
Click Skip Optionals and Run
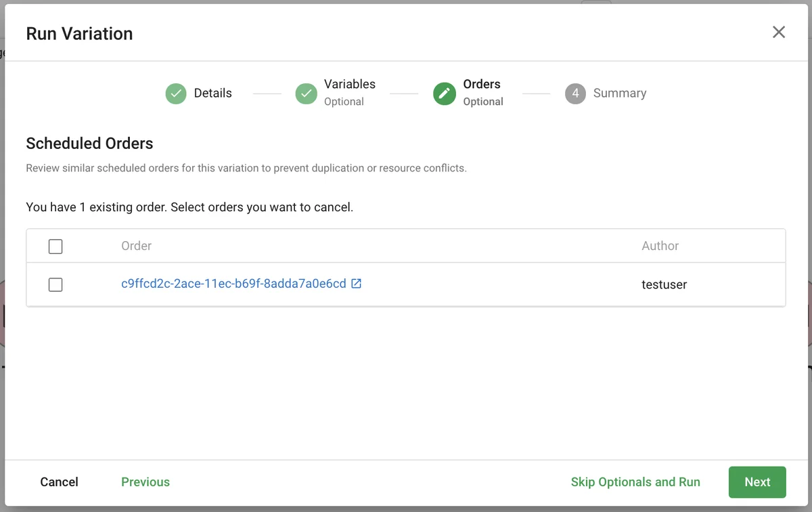pos(635,482)
